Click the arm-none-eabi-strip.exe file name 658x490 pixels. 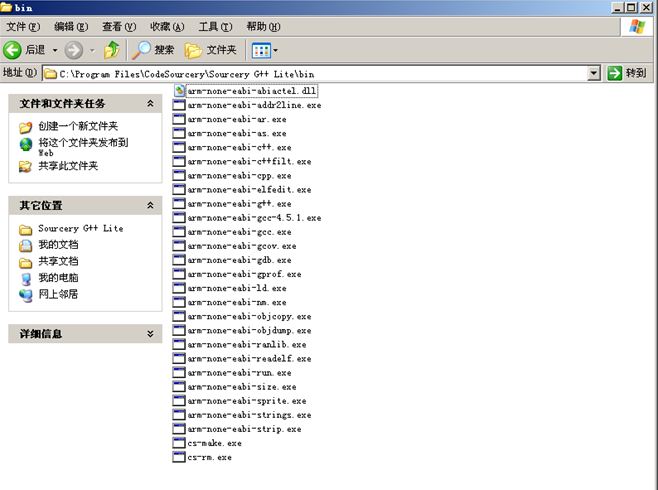(244, 429)
